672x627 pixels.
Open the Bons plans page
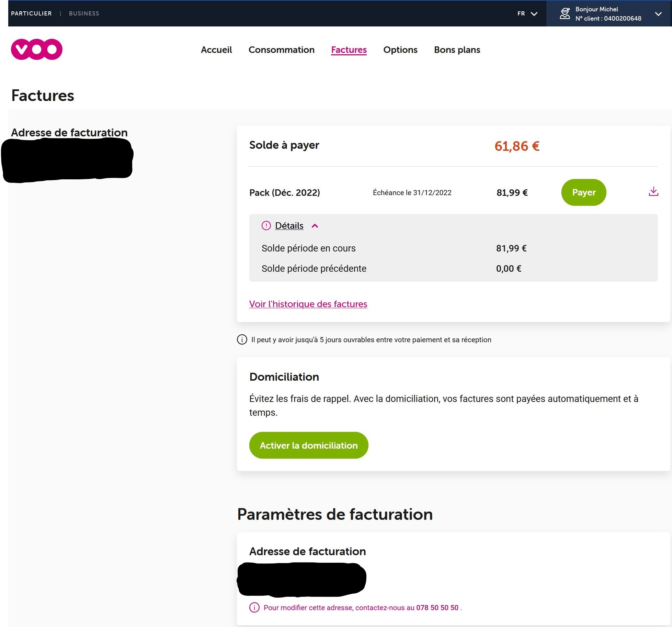coord(457,50)
